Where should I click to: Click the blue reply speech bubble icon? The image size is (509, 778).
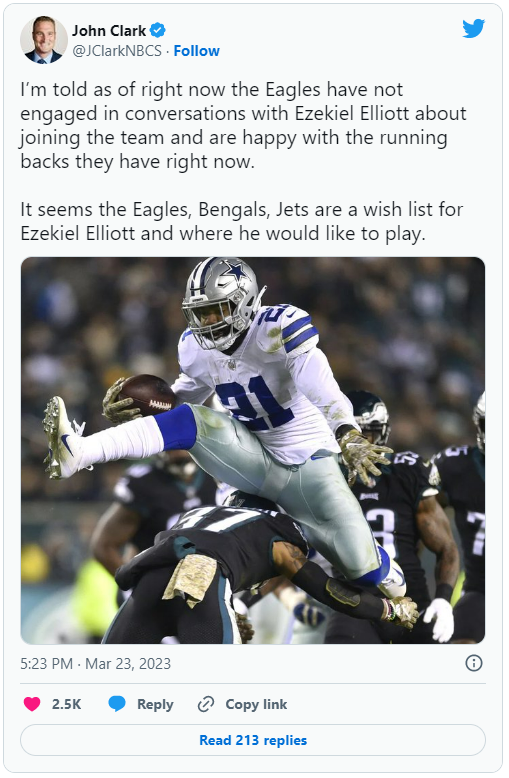coord(117,704)
